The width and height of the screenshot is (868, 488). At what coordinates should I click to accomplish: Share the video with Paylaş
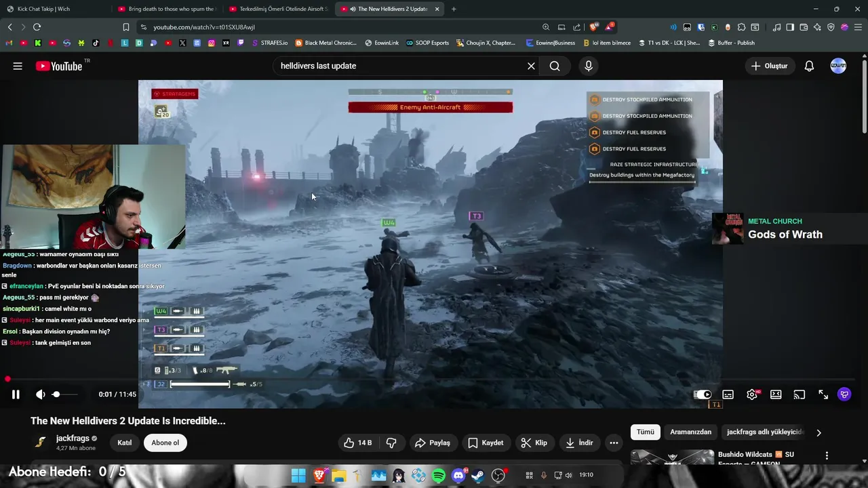click(x=432, y=443)
